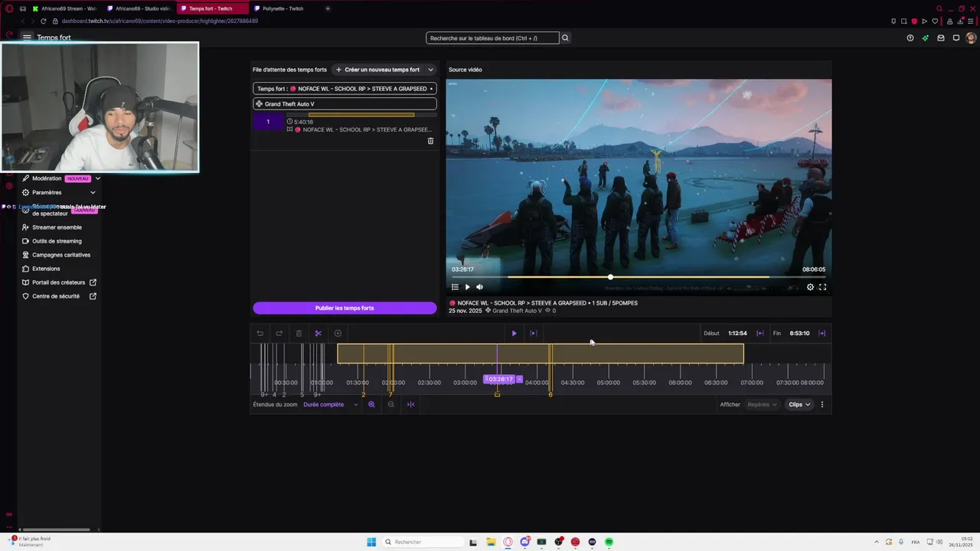Edit the Temps fort title field
Image resolution: width=980 pixels, height=551 pixels.
tap(345, 89)
